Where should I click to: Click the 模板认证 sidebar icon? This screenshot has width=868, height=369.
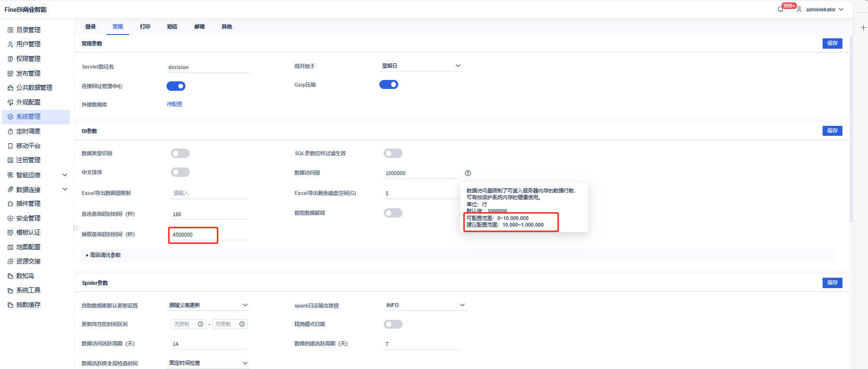coord(10,232)
